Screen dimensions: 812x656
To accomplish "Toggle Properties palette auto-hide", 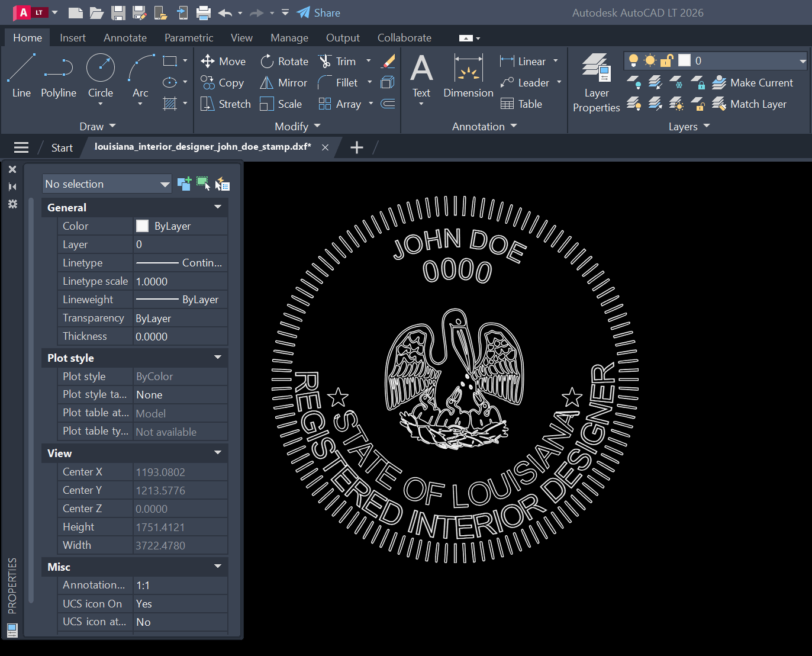I will (12, 186).
